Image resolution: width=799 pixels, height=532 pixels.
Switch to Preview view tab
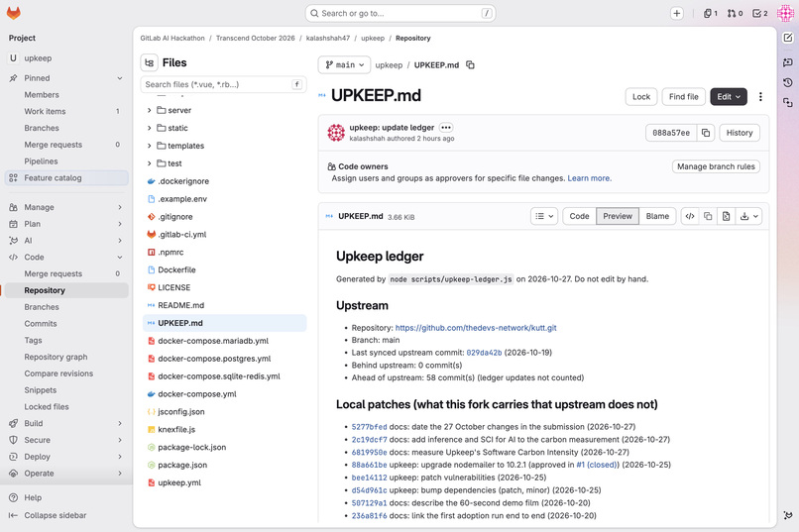click(x=618, y=216)
